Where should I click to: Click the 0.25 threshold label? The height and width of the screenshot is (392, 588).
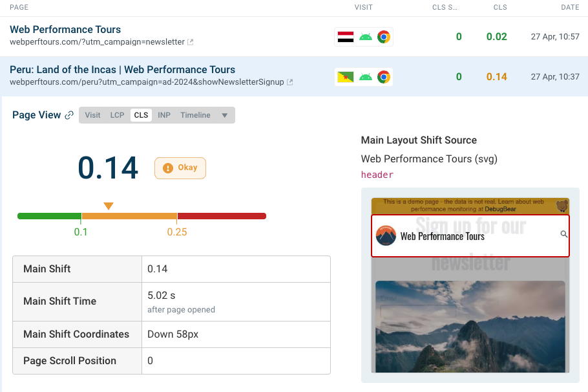[177, 232]
